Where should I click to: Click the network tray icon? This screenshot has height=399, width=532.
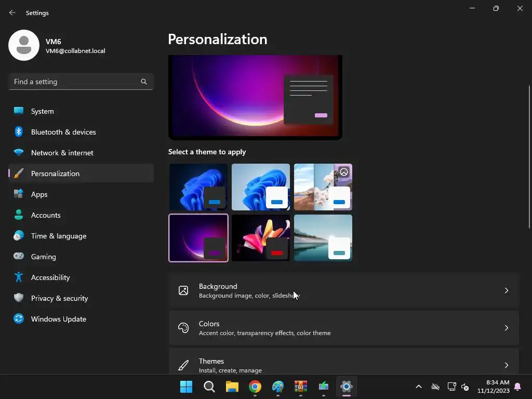[451, 387]
